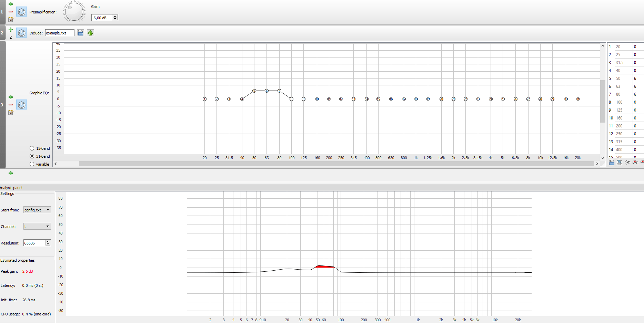
Task: Remove the Graphic EQ filter with the minus icon
Action: [x=11, y=105]
